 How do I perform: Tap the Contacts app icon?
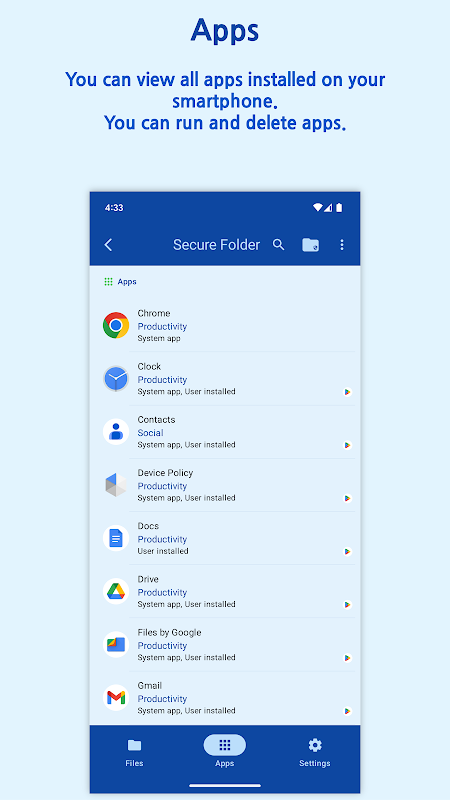coord(116,432)
